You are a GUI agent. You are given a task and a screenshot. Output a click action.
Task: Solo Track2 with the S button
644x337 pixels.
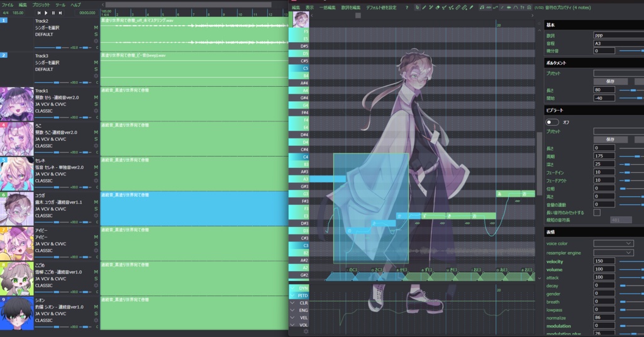[96, 35]
